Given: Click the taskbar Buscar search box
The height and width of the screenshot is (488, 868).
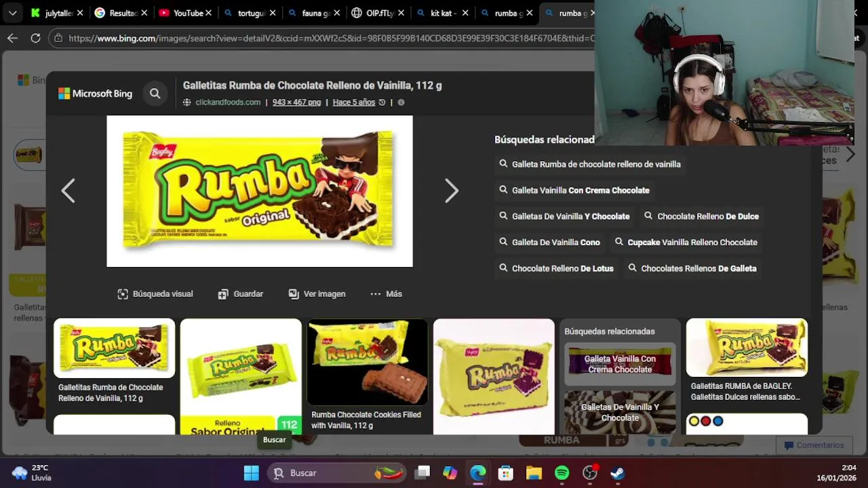Looking at the screenshot, I should tap(338, 473).
